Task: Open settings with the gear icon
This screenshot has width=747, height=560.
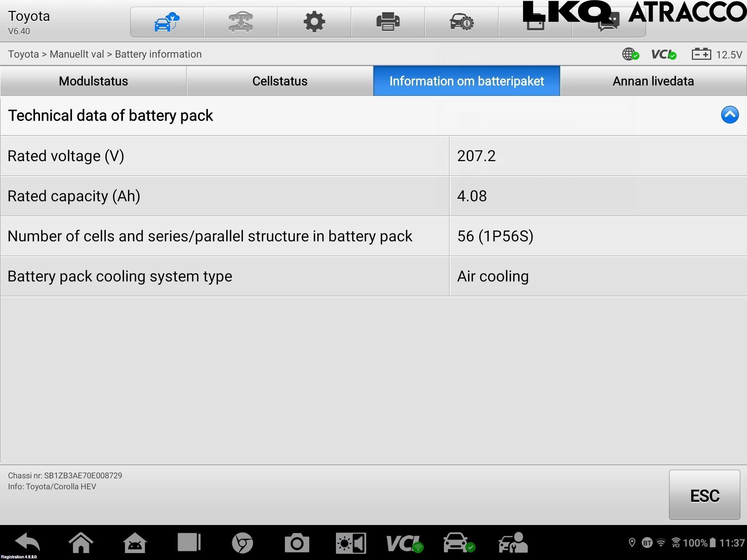Action: click(314, 22)
